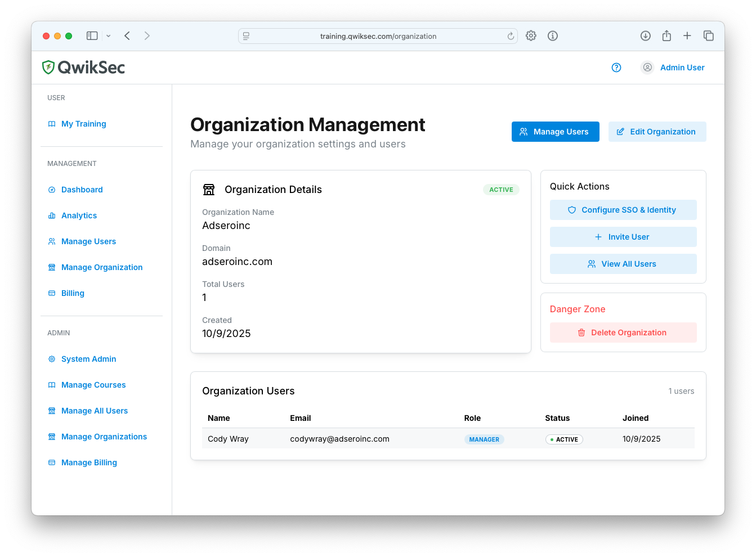
Task: Select Manage Organization sidebar link
Action: point(102,267)
